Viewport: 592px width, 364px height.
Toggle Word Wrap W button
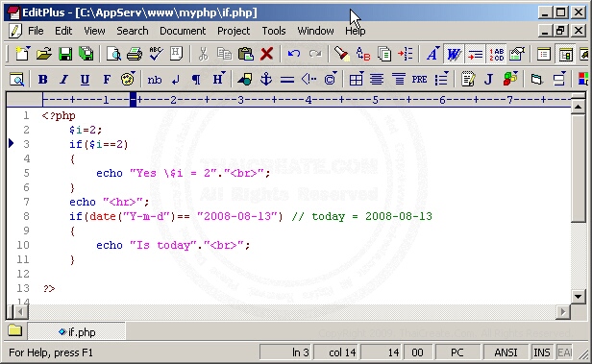[454, 54]
